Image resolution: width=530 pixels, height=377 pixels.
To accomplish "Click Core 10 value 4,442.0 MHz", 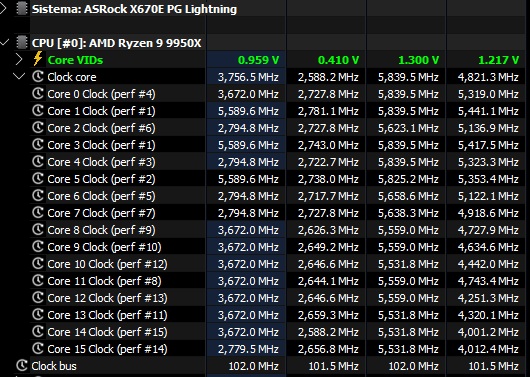I will click(488, 264).
